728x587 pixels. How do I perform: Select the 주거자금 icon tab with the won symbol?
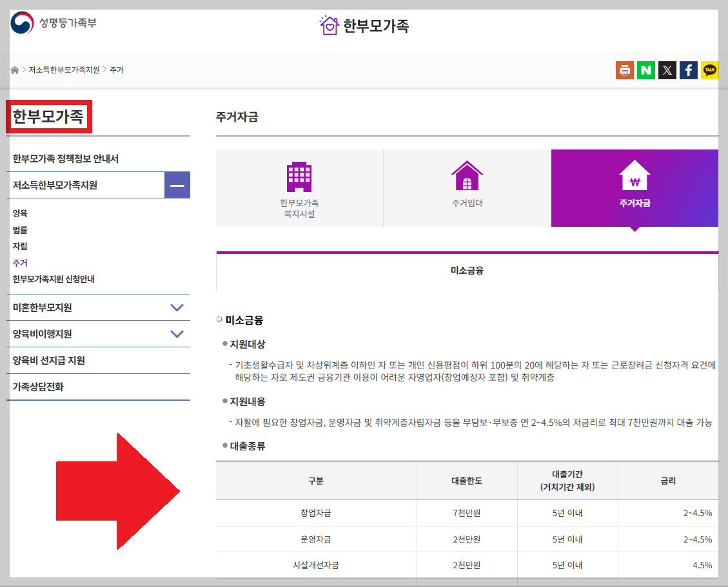[635, 188]
